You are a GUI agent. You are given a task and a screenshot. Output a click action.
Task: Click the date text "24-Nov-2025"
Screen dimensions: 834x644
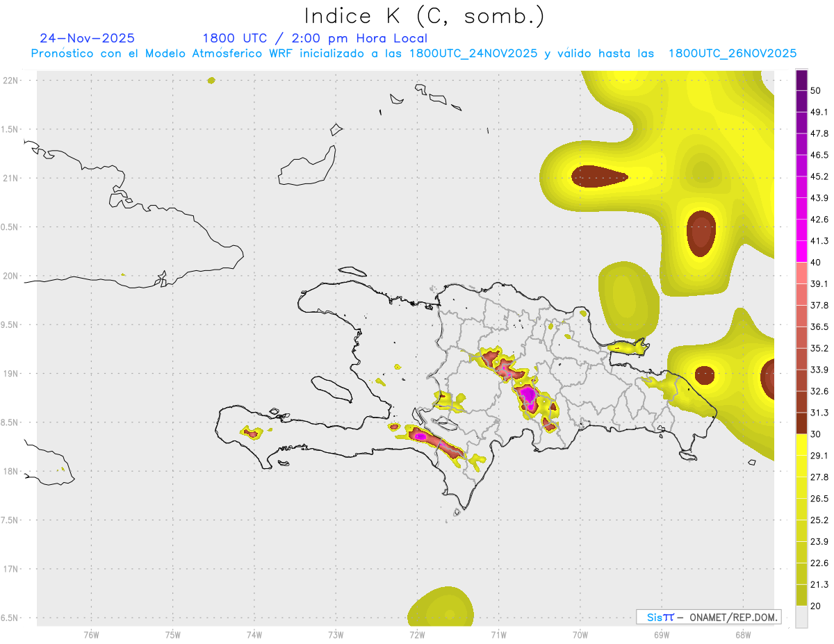click(88, 38)
